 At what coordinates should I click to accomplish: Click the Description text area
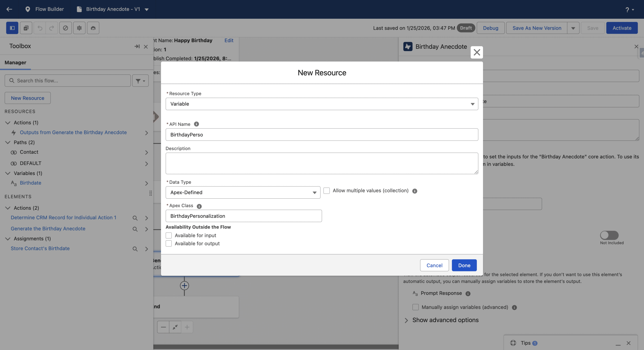pyautogui.click(x=321, y=163)
